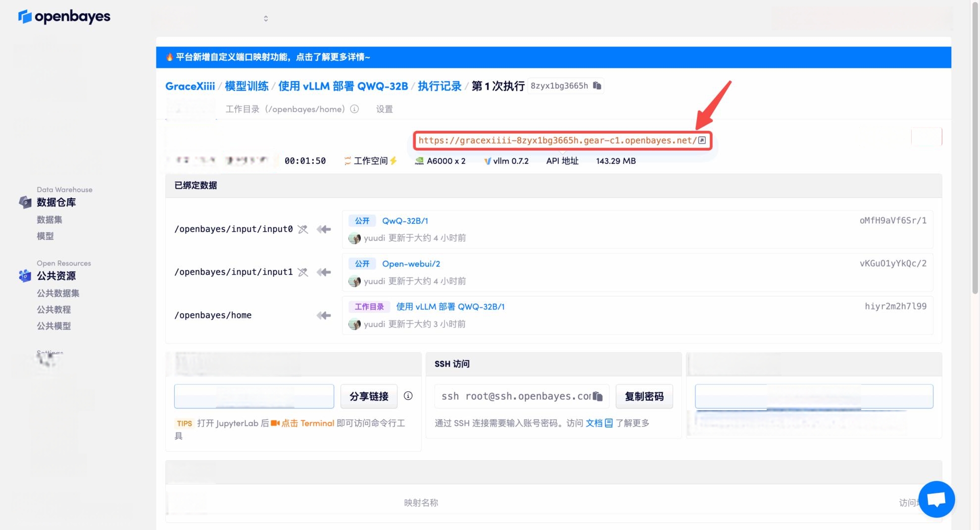The height and width of the screenshot is (530, 980).
Task: Click unbind icon for /openbayes/input/input0
Action: click(x=303, y=229)
